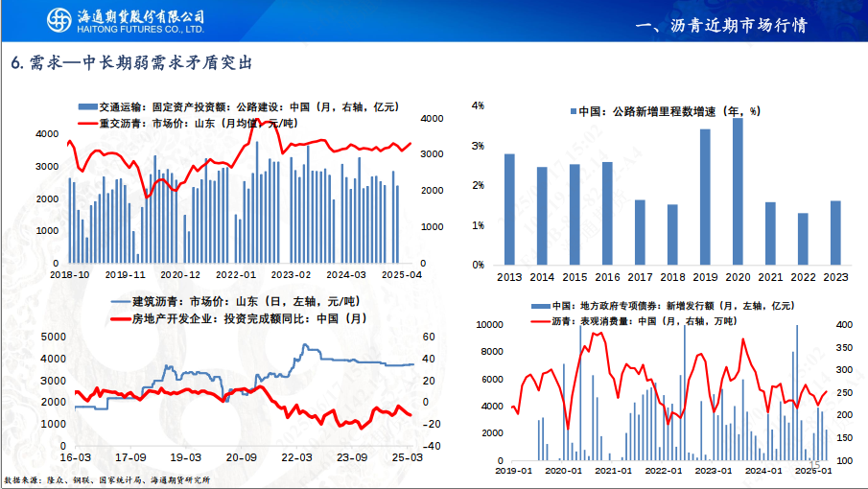Click x-axis label 23-09

tap(352, 458)
